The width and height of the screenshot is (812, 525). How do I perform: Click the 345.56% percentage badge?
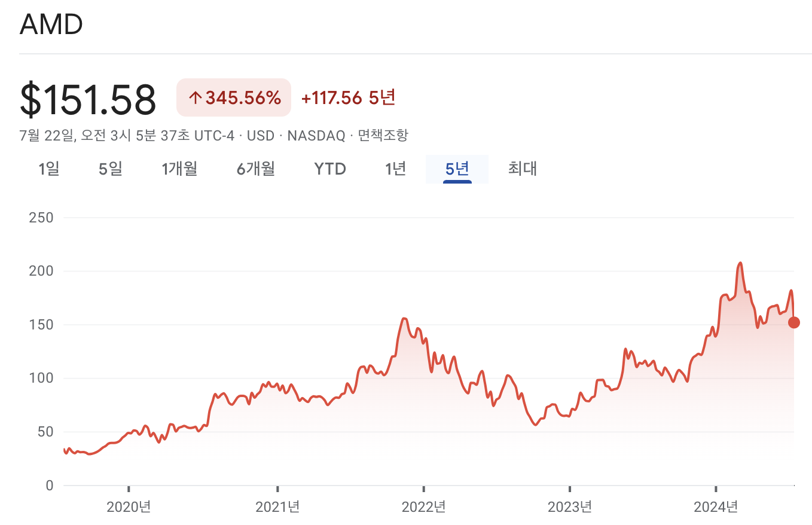[233, 96]
